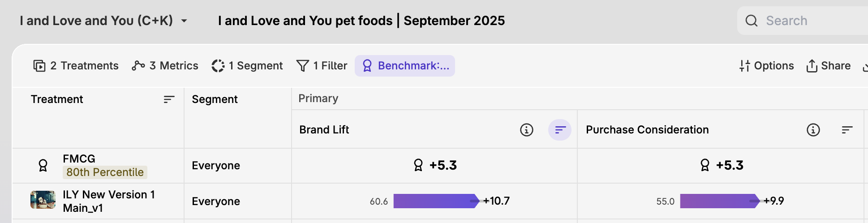Open the Options menu
Image resolution: width=868 pixels, height=223 pixels.
click(766, 66)
